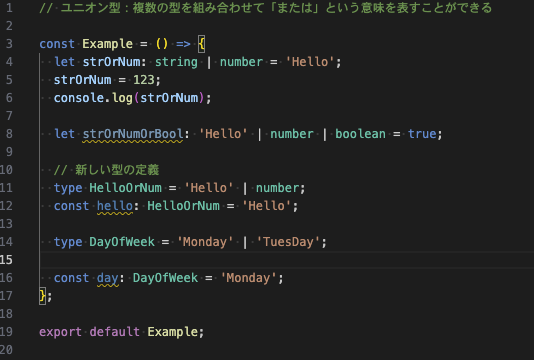Click the closing brace on line 17
Viewport: 534px width, 360px height.
click(x=42, y=296)
